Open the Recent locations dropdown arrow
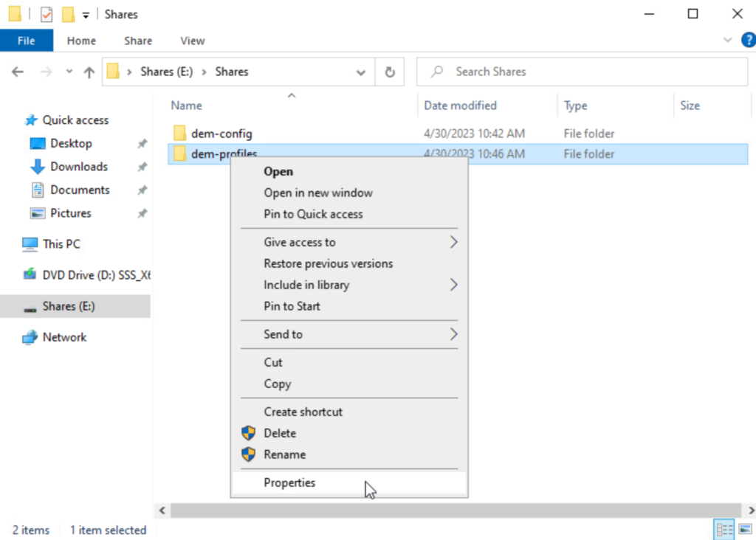The image size is (756, 540). [69, 72]
